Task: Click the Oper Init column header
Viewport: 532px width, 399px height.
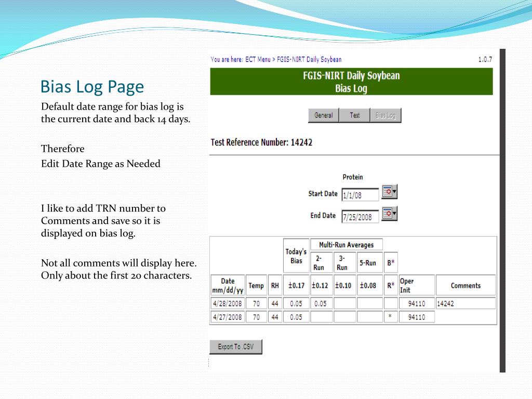Action: coord(417,285)
